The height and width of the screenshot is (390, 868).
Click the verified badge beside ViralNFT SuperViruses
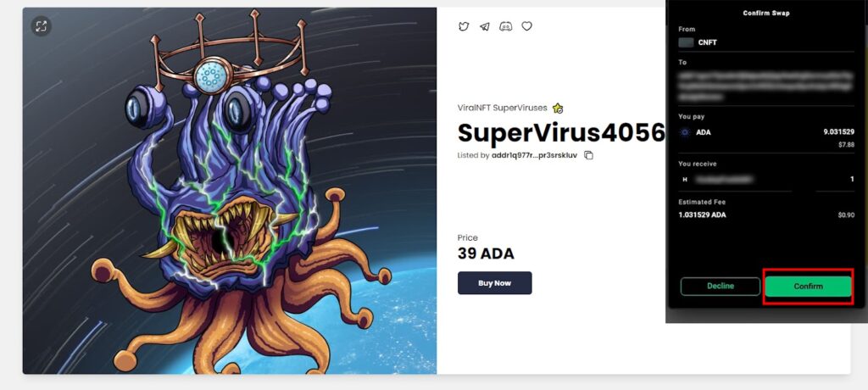558,108
